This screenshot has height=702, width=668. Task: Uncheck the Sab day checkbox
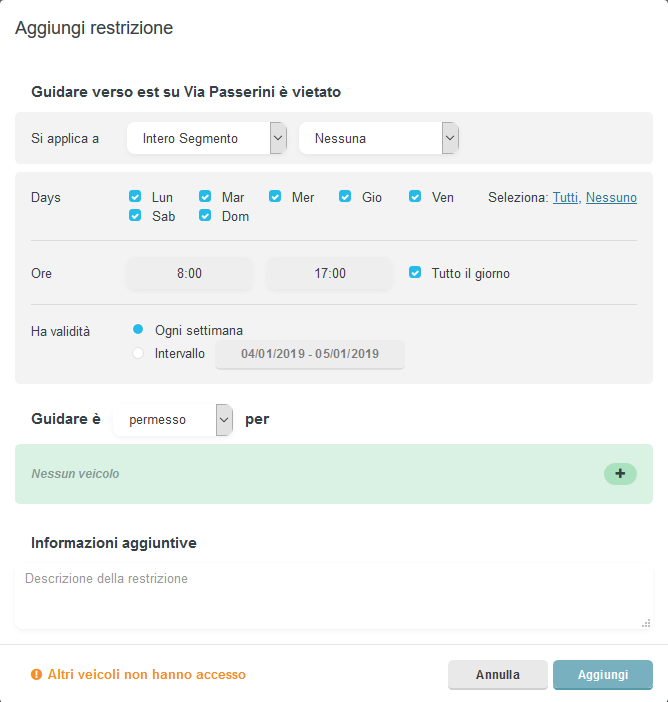pos(135,216)
